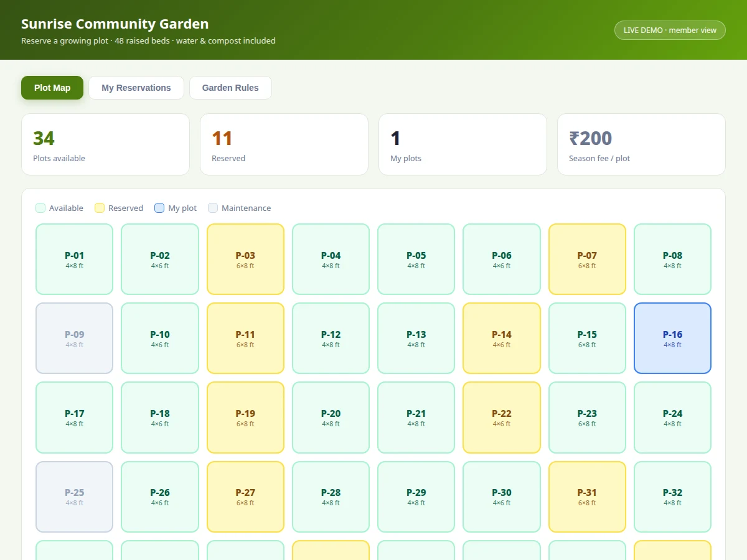Click the 34 Plots available card
This screenshot has width=747, height=560.
(x=105, y=144)
